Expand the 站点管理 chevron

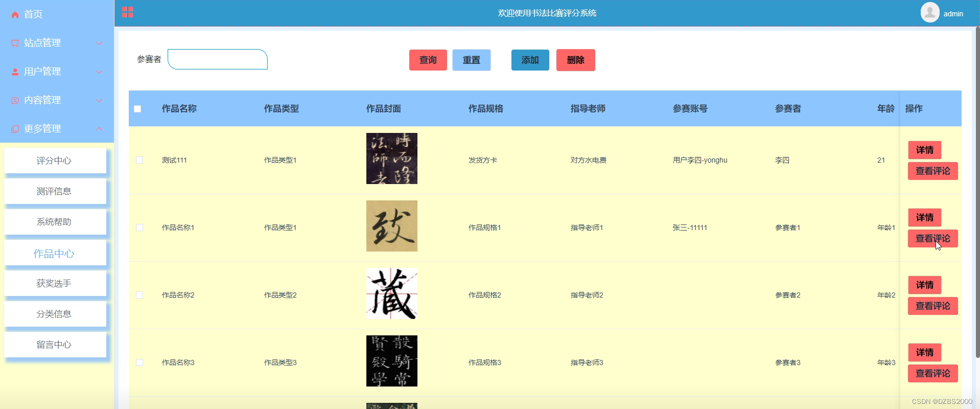[x=99, y=43]
